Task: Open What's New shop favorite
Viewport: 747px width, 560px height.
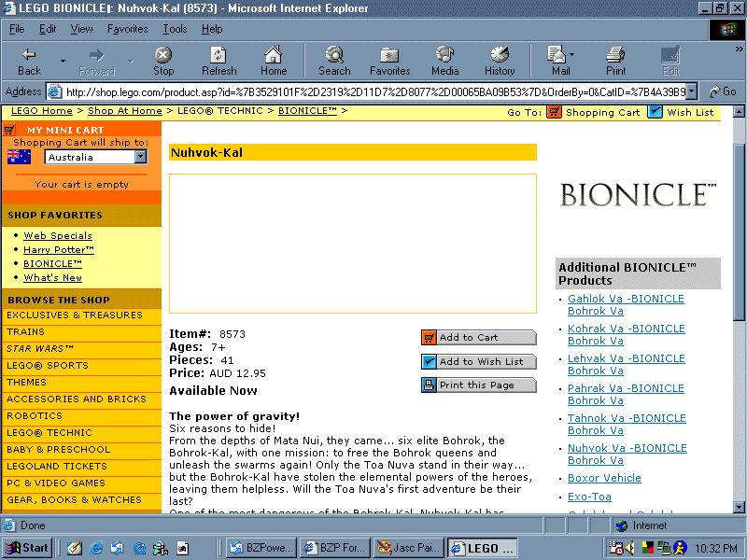Action: pyautogui.click(x=52, y=277)
